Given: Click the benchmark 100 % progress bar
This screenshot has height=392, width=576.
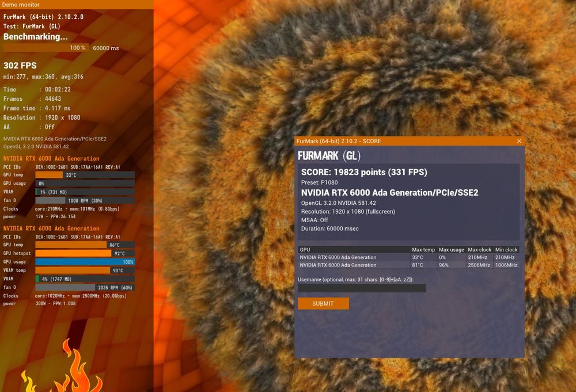Looking at the screenshot, I should pos(46,48).
